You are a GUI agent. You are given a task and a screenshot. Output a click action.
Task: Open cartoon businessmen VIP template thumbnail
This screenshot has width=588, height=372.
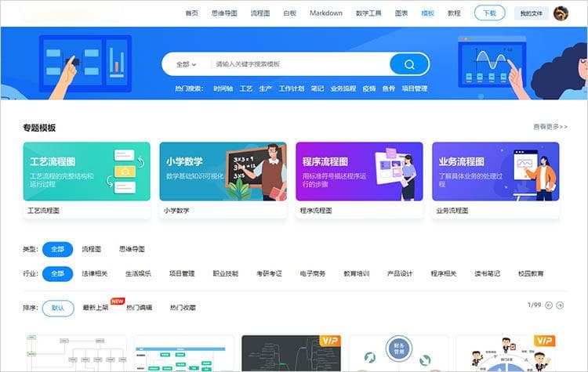point(506,353)
